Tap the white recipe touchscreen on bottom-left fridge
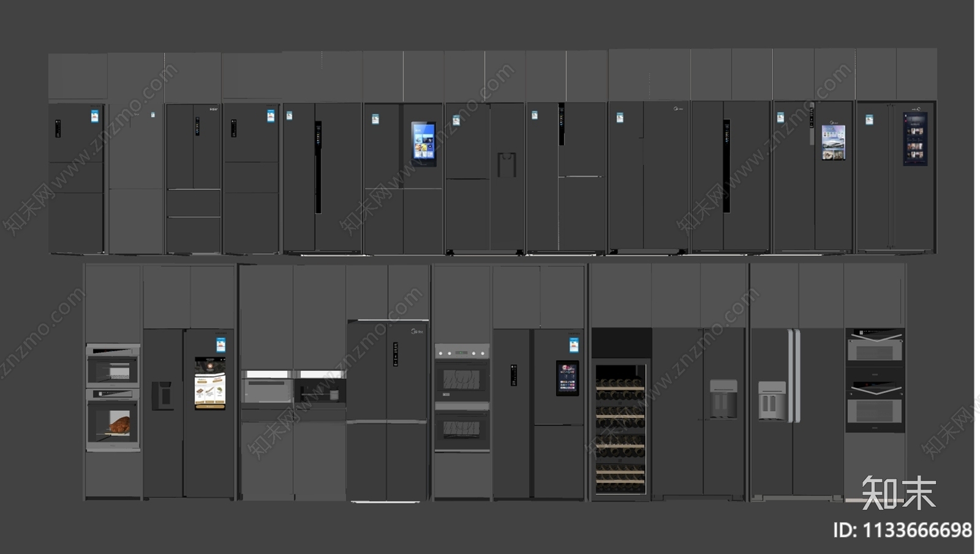980x554 pixels. (x=210, y=384)
